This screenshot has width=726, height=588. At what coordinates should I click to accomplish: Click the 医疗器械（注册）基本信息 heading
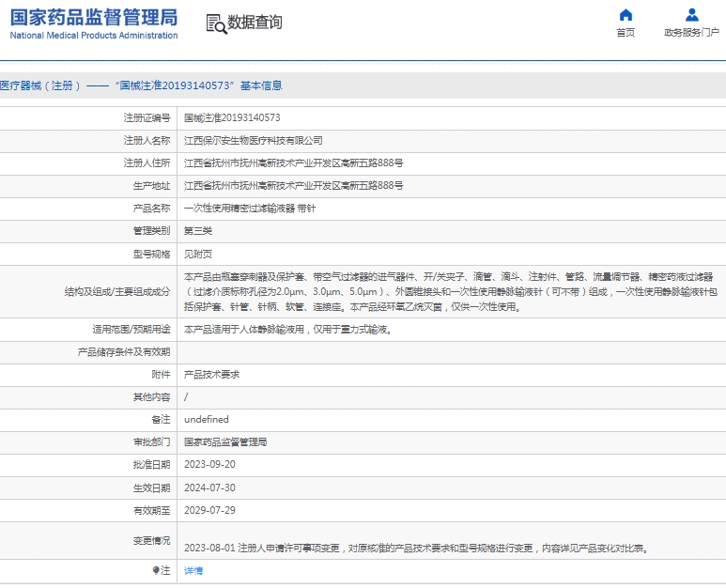pyautogui.click(x=141, y=85)
